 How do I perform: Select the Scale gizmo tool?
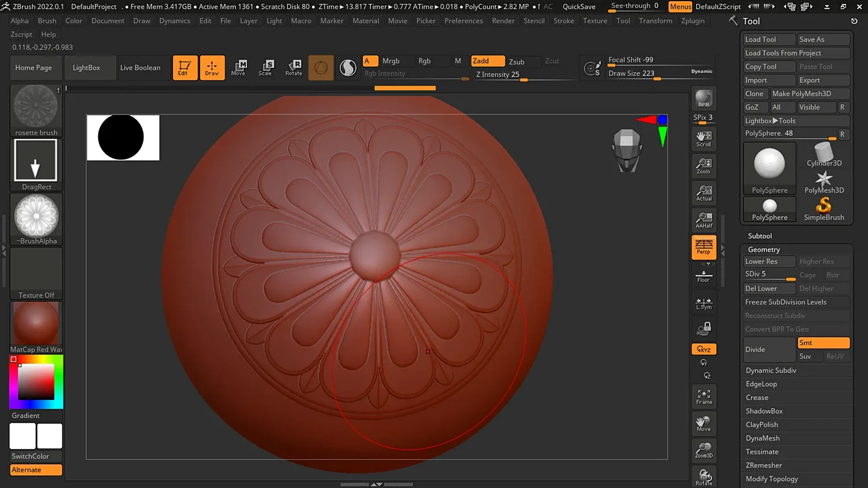tap(266, 67)
